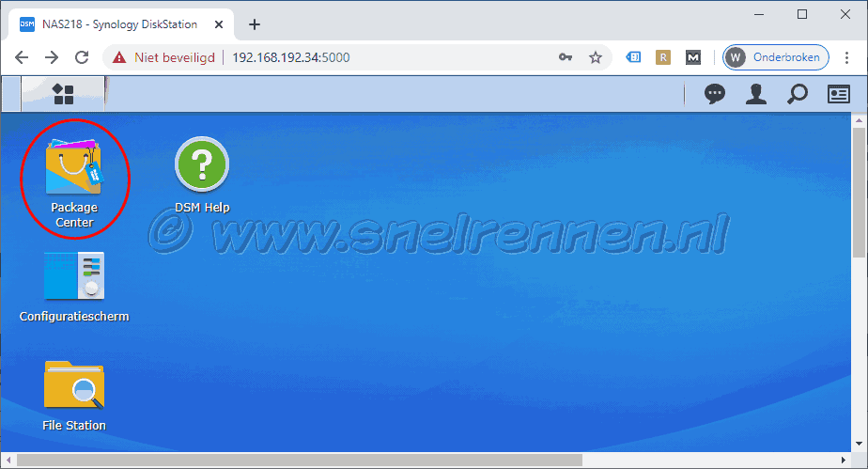This screenshot has width=868, height=469.
Task: Minimize the Chrome window
Action: [759, 14]
